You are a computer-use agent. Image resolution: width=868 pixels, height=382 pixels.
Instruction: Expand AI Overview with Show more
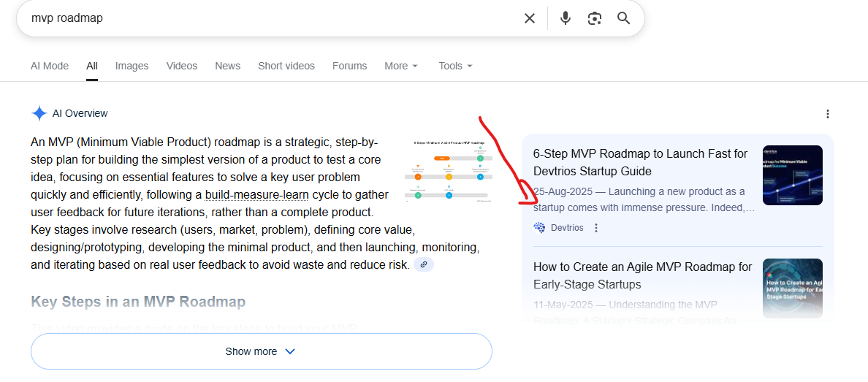pyautogui.click(x=261, y=351)
